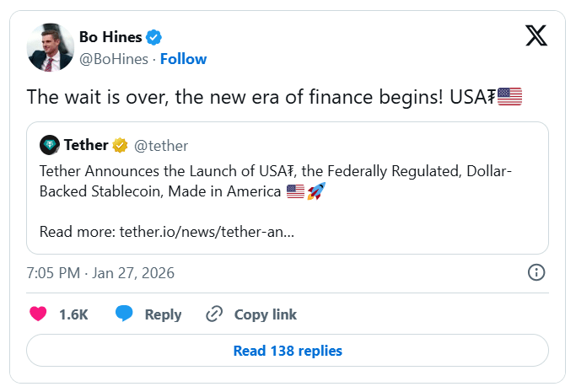Viewport: 576px width, 392px height.
Task: Click the Tether logo avatar
Action: [50, 145]
